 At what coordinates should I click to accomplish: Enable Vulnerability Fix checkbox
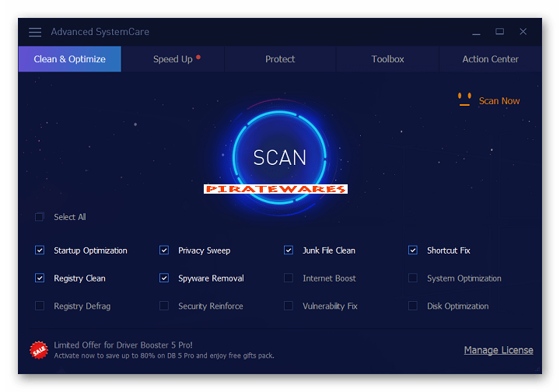(289, 306)
